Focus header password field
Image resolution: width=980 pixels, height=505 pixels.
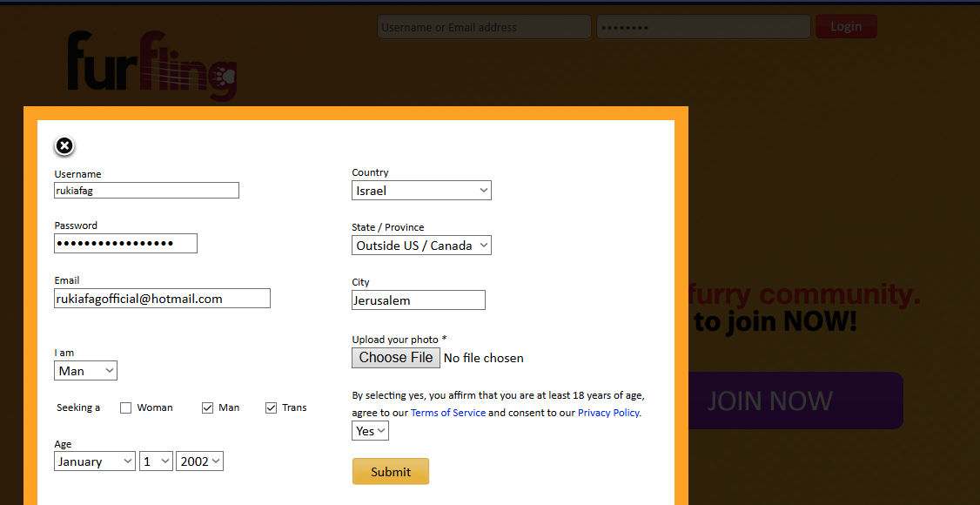[704, 27]
